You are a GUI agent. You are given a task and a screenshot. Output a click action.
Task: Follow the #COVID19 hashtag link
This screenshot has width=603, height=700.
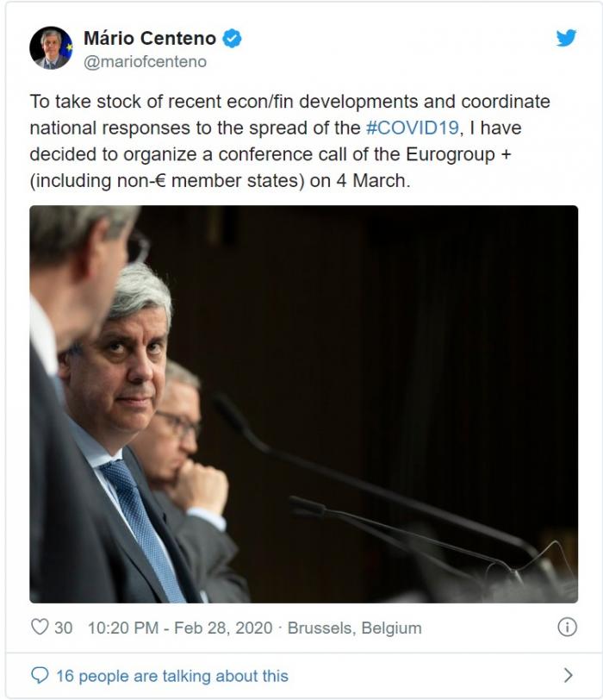[412, 128]
